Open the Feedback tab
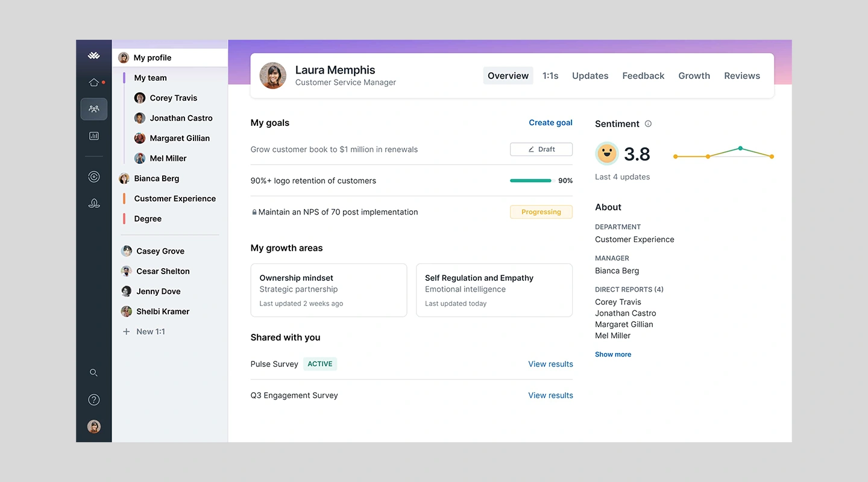Screen dimensions: 868x482 coord(643,75)
